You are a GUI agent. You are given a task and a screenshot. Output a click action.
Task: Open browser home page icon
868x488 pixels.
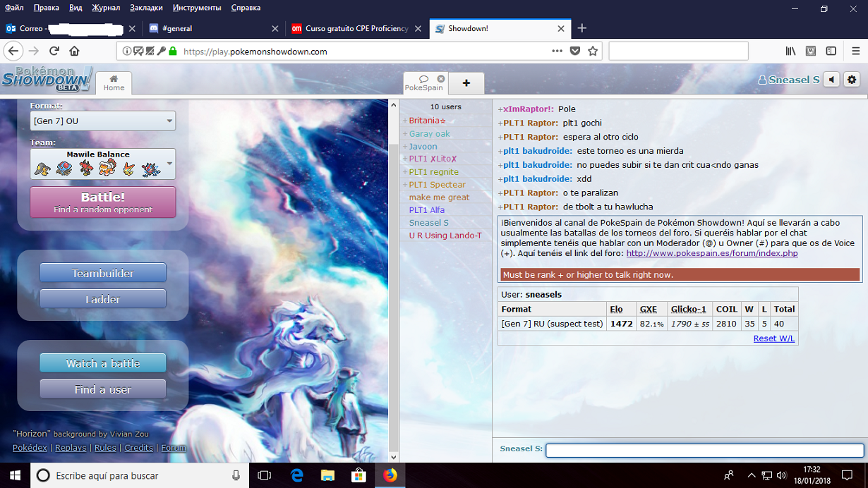coord(74,51)
